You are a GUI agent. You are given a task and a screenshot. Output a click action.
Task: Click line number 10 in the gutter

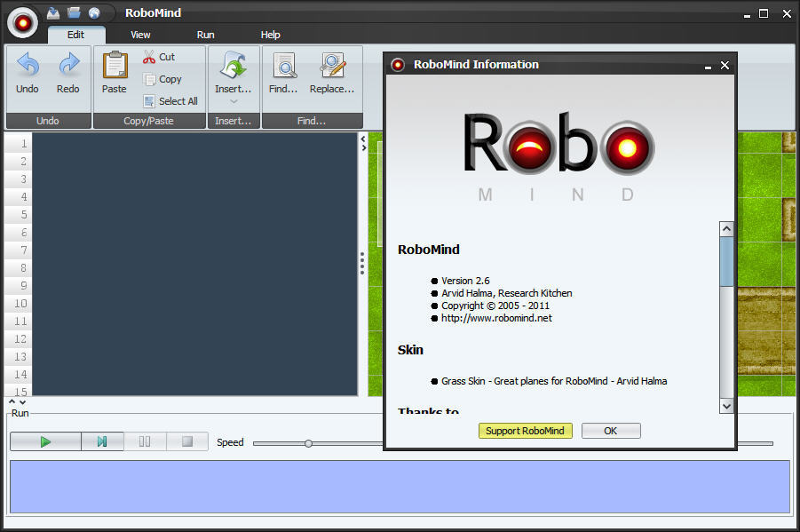click(x=20, y=304)
